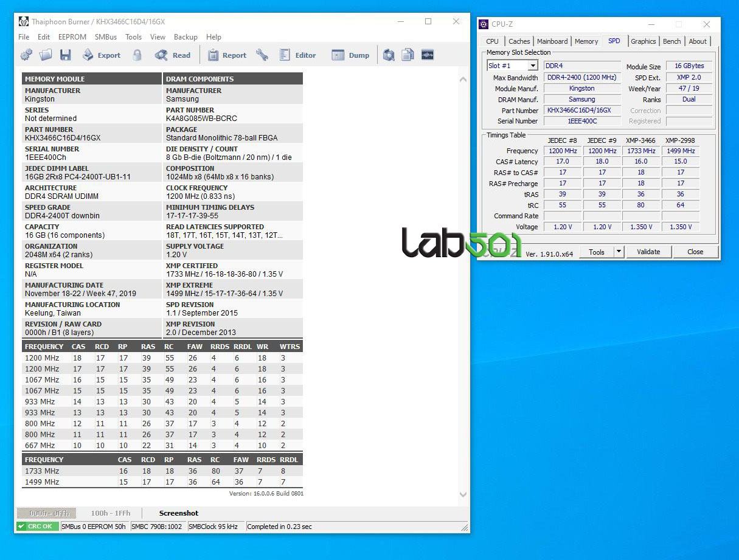Viewport: 739px width, 560px height.
Task: Click the 'Version: 16.0.0.6 Build 0801' text
Action: (x=266, y=493)
